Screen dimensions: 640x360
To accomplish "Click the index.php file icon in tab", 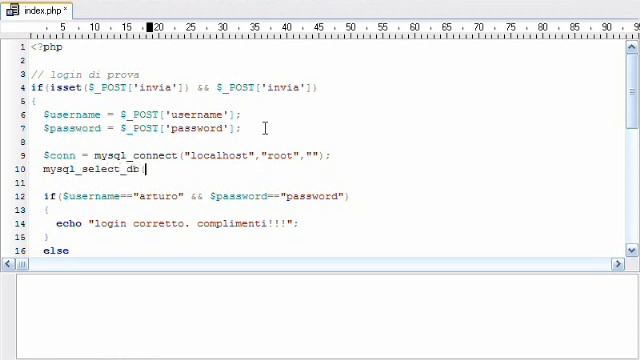I will 12,10.
